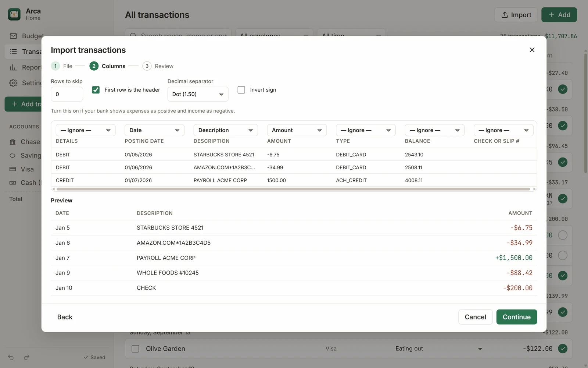The height and width of the screenshot is (368, 588).
Task: Click the redo arrow icon
Action: 26,357
